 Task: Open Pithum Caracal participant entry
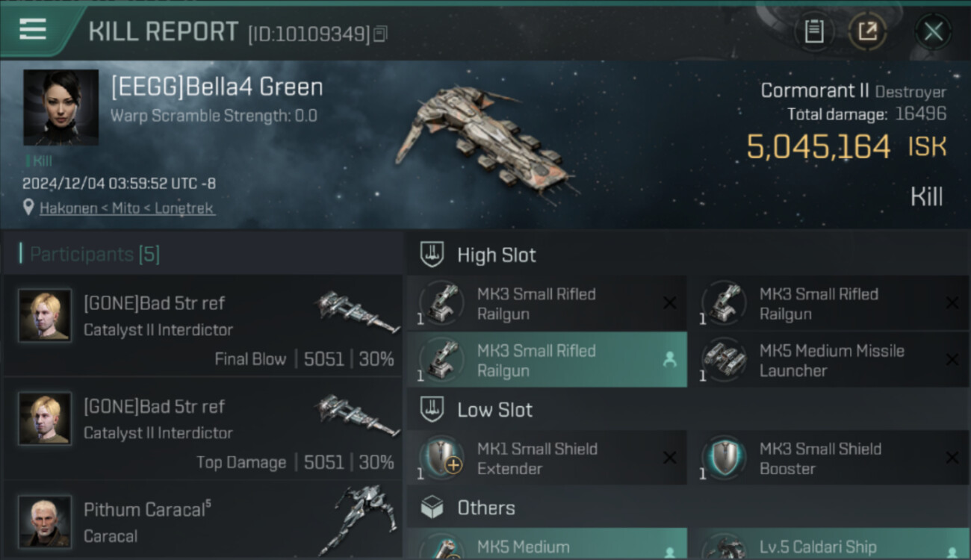tap(202, 523)
